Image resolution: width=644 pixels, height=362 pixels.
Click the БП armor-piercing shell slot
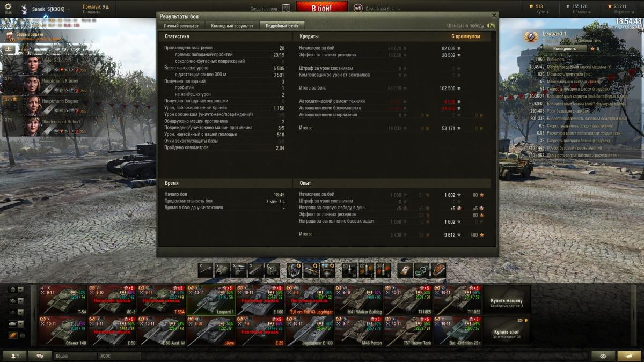point(349,270)
